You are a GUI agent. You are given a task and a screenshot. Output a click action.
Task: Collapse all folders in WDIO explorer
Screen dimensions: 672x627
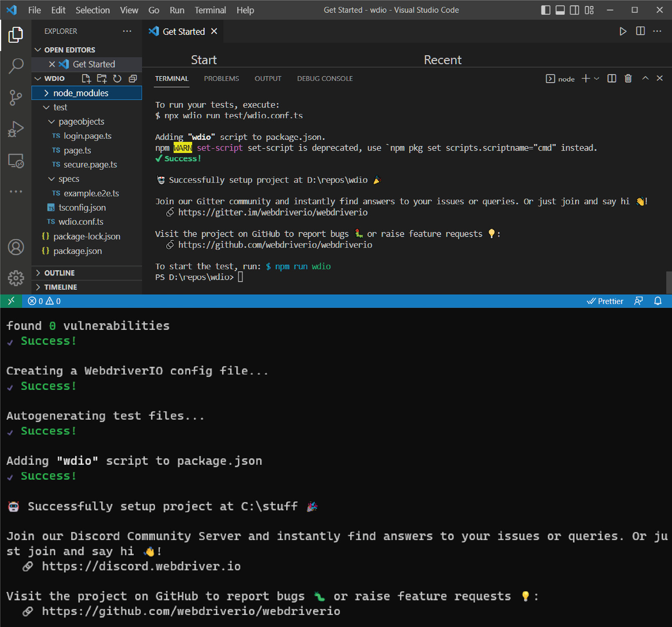(133, 79)
